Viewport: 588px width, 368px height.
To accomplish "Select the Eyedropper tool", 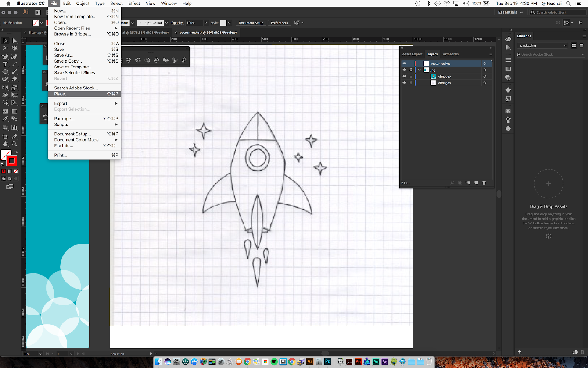I will pos(5,119).
